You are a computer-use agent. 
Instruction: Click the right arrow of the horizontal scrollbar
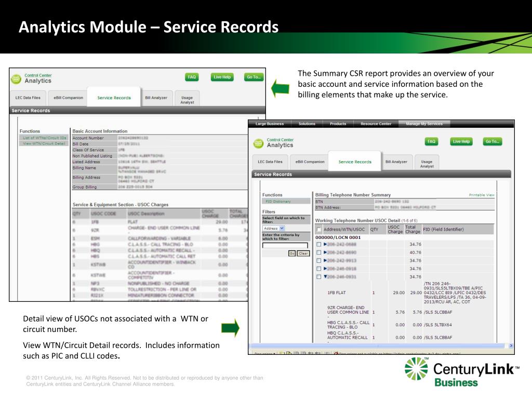(x=511, y=345)
